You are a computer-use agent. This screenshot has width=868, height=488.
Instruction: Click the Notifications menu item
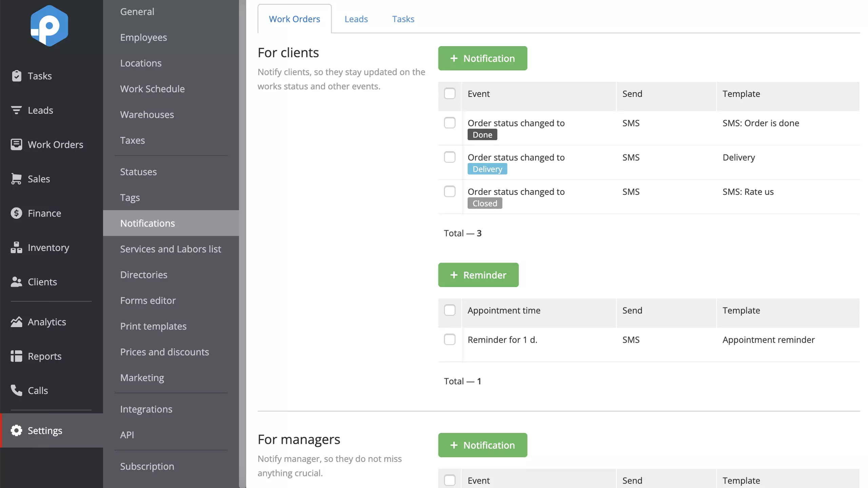click(147, 223)
